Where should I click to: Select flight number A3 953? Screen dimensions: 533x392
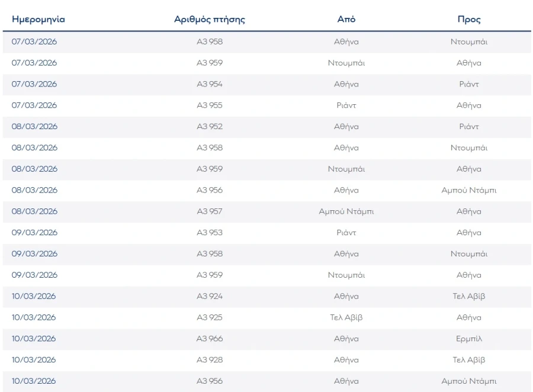coord(210,233)
